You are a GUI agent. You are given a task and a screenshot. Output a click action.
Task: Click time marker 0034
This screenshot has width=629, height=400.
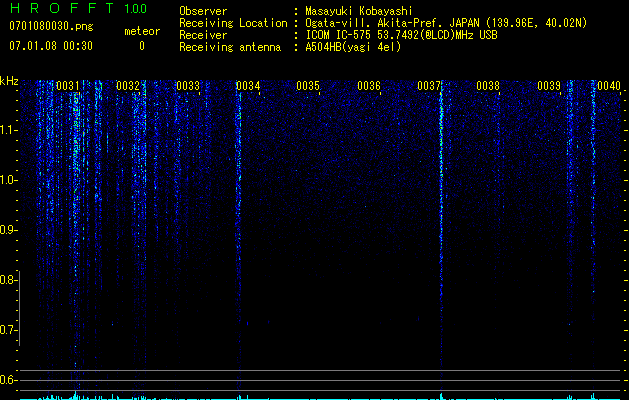[248, 86]
